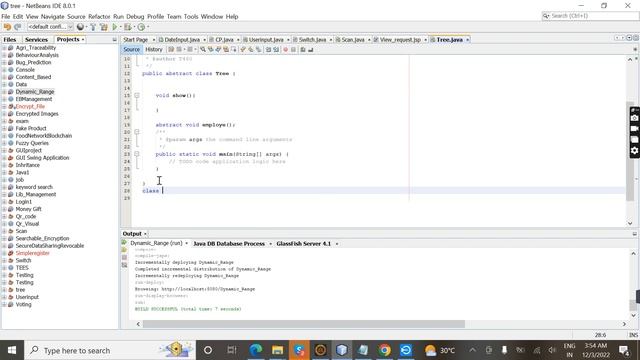The height and width of the screenshot is (360, 640).
Task: Click the Clean and Build icon
Action: (x=104, y=27)
